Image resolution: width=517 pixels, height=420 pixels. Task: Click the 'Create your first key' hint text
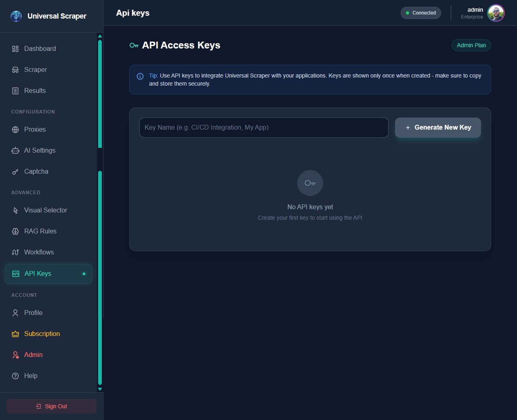[x=310, y=218]
